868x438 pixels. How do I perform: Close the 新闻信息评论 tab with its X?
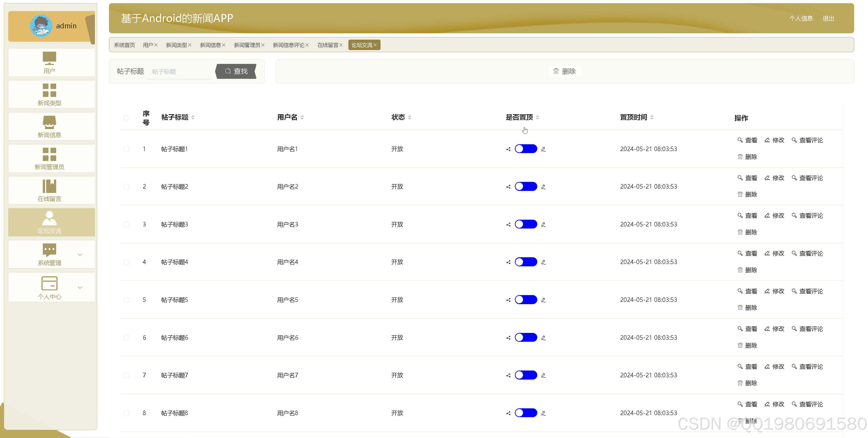click(307, 45)
